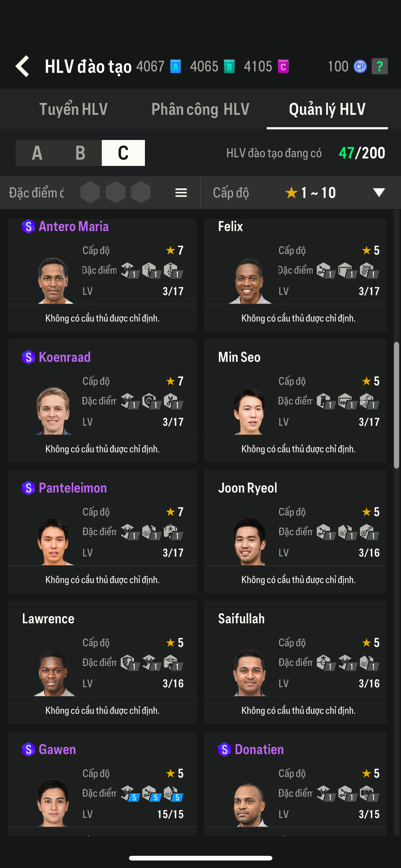Open the green question mark help
Image resolution: width=401 pixels, height=868 pixels.
pyautogui.click(x=379, y=66)
